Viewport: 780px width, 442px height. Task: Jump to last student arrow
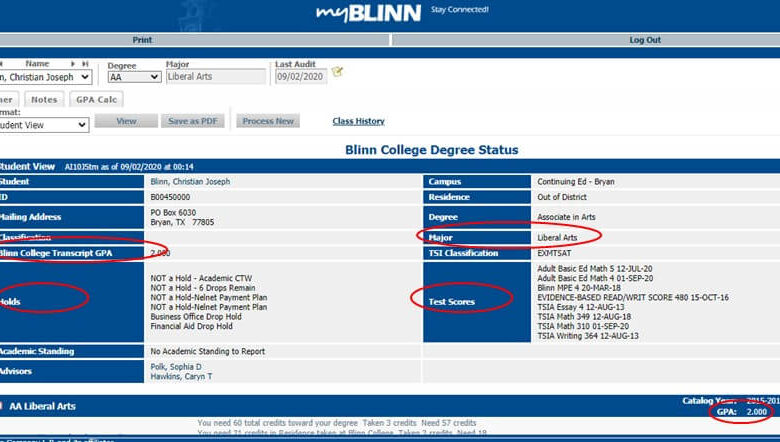pyautogui.click(x=85, y=64)
